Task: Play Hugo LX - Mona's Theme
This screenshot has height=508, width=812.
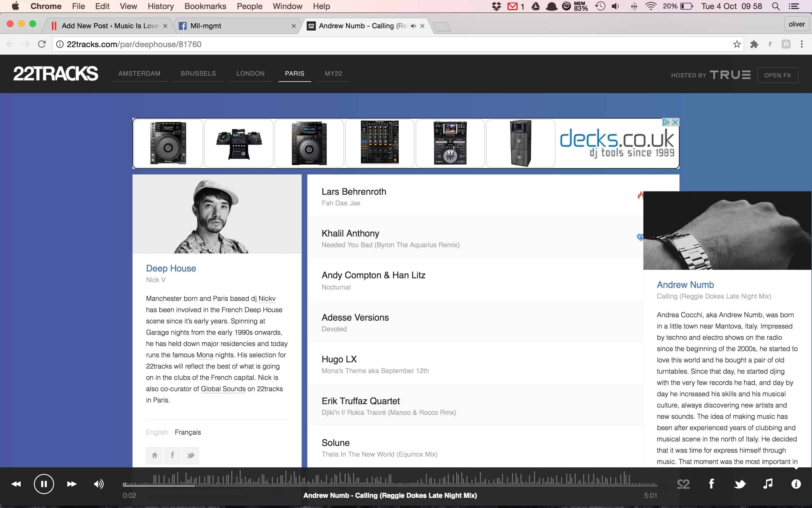Action: pos(475,363)
